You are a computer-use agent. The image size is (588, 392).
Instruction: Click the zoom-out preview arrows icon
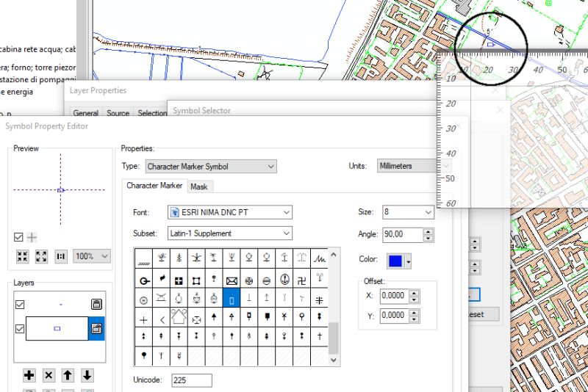click(41, 256)
